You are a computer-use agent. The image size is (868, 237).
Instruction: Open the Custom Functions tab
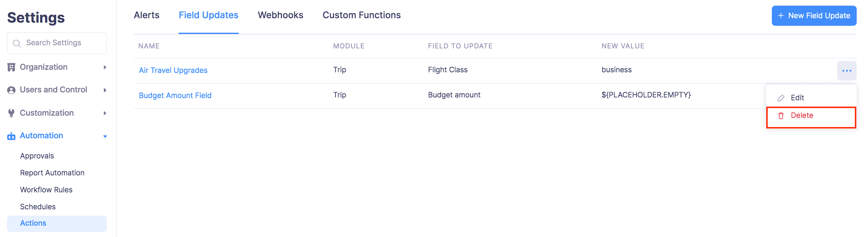pyautogui.click(x=361, y=15)
